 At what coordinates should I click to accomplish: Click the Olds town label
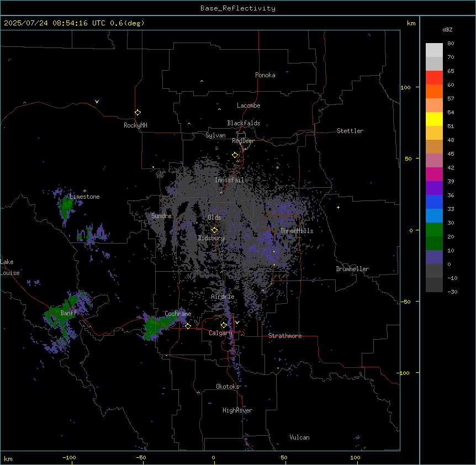pyautogui.click(x=214, y=218)
